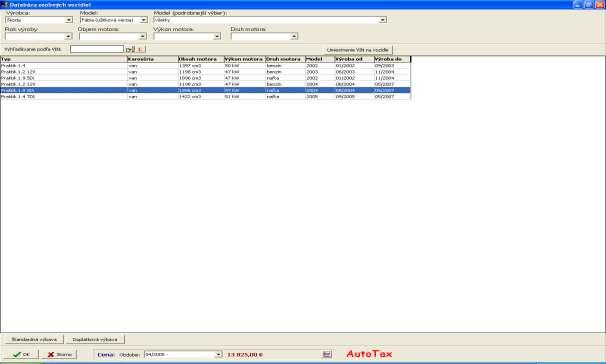
Task: Click the VIN search icon beside the text field
Action: pyautogui.click(x=130, y=49)
